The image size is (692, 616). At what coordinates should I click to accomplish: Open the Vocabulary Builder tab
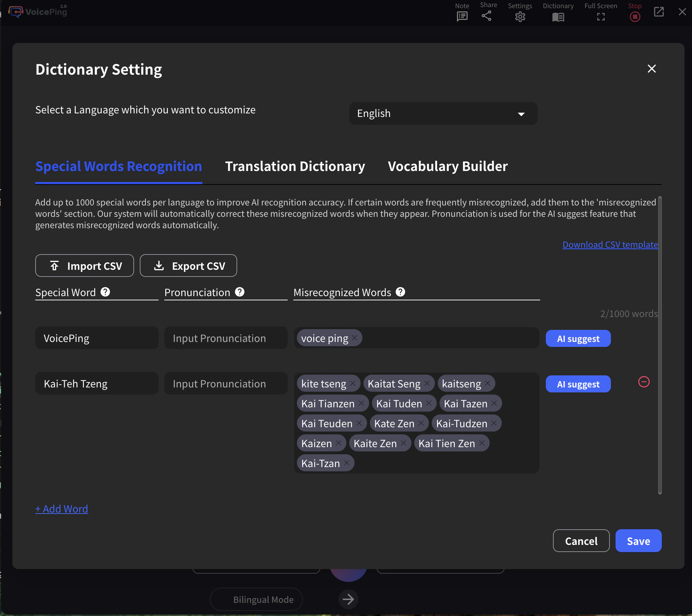[447, 166]
